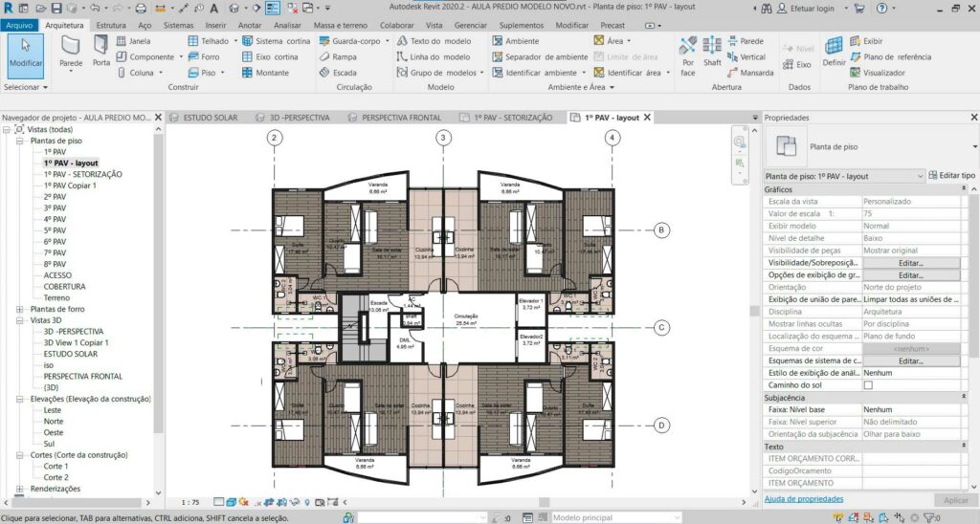Click the Print icon in quick access toolbar
980x524 pixels.
(141, 8)
